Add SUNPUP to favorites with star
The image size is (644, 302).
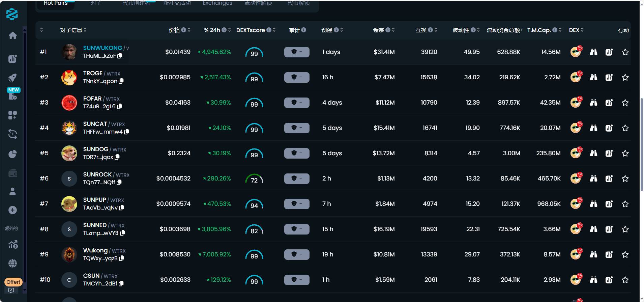coord(625,204)
